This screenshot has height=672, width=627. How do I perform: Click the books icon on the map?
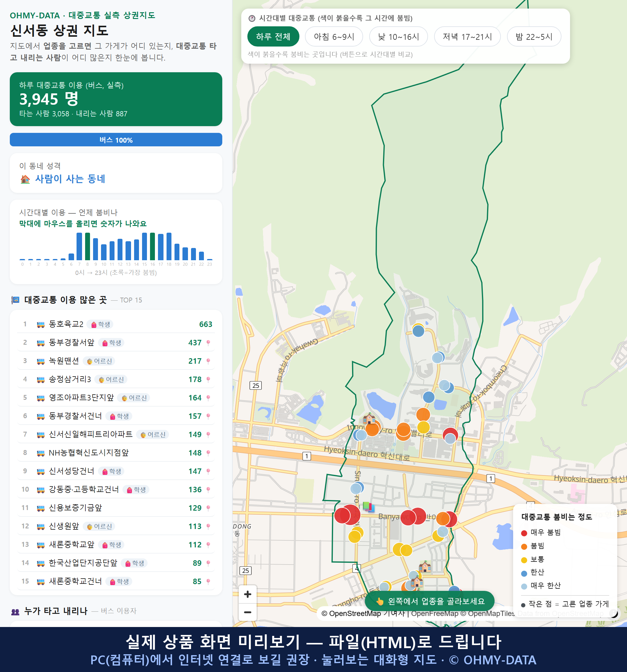click(x=368, y=507)
